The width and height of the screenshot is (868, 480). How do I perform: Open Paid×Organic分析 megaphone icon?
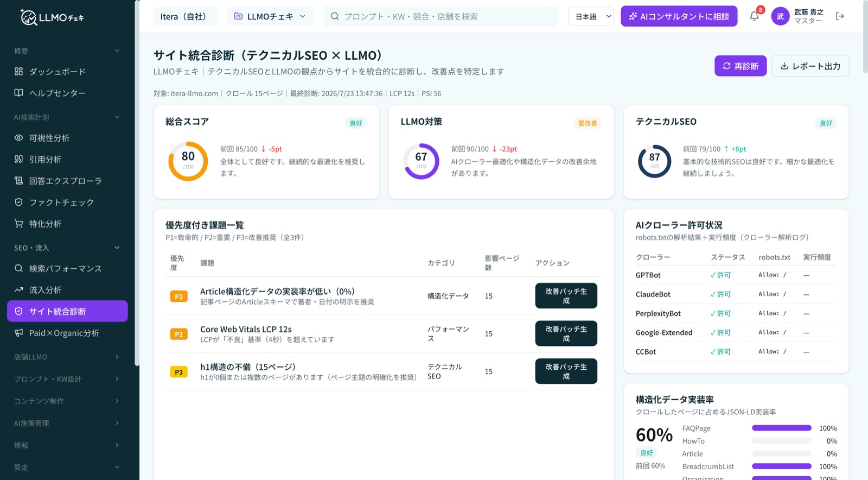[x=18, y=333]
